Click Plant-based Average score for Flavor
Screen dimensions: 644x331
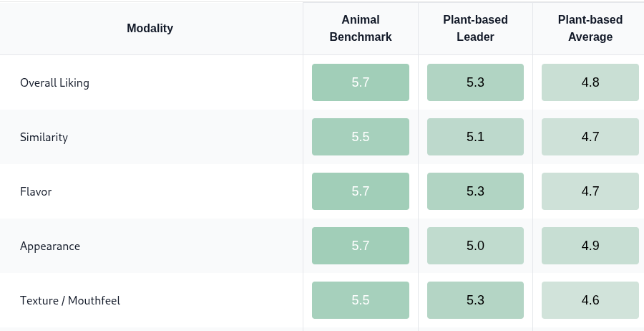590,191
